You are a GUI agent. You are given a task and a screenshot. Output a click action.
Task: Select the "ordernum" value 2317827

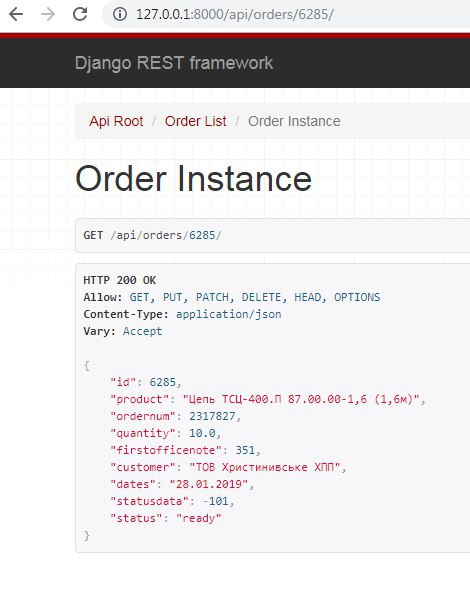(212, 416)
